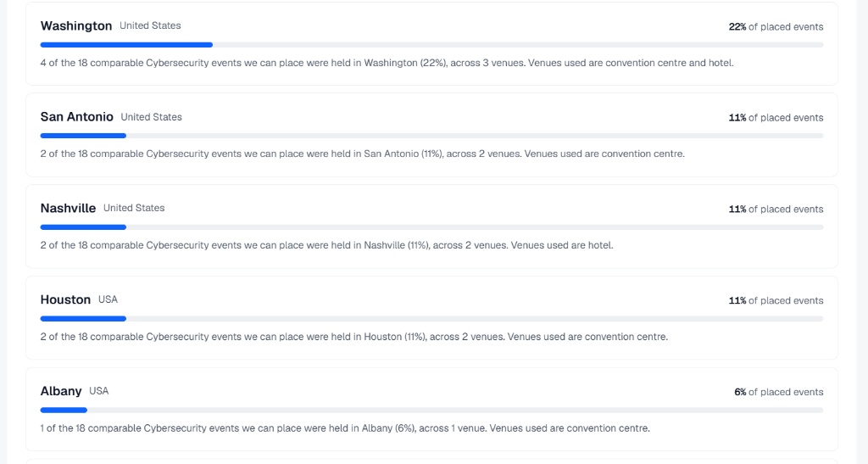The height and width of the screenshot is (464, 868).
Task: Click the Houston events description sentence
Action: click(354, 337)
